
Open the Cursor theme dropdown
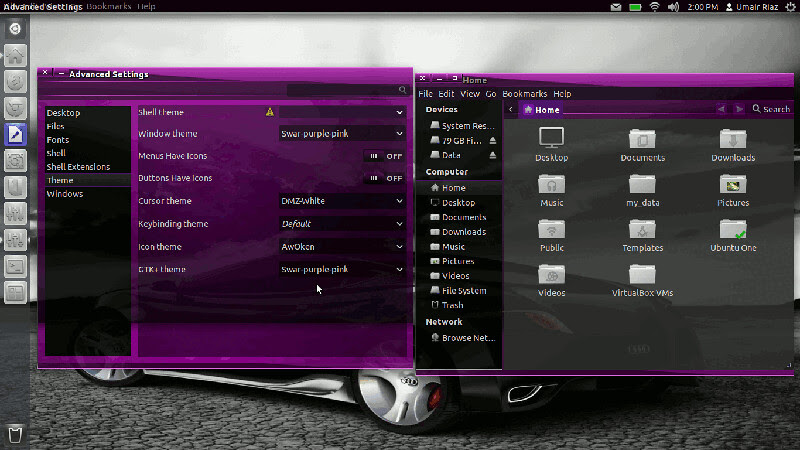[342, 201]
